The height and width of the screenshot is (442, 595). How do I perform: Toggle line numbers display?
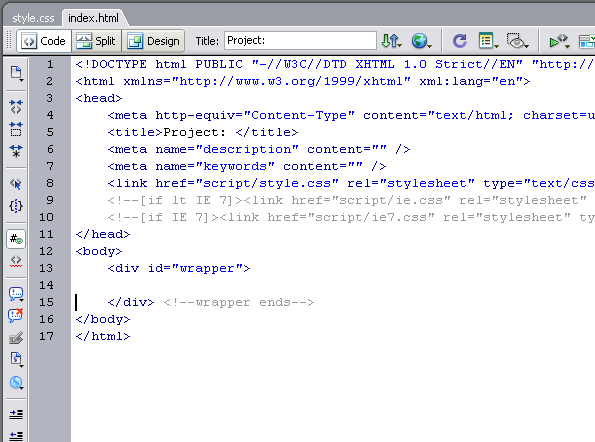coord(16,239)
